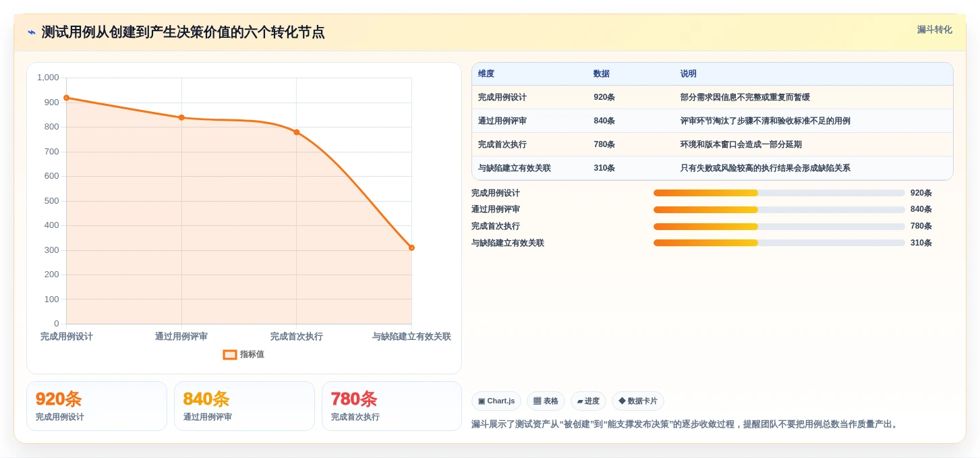The width and height of the screenshot is (980, 458).
Task: Click the 840 data point on the chart
Action: click(x=181, y=117)
